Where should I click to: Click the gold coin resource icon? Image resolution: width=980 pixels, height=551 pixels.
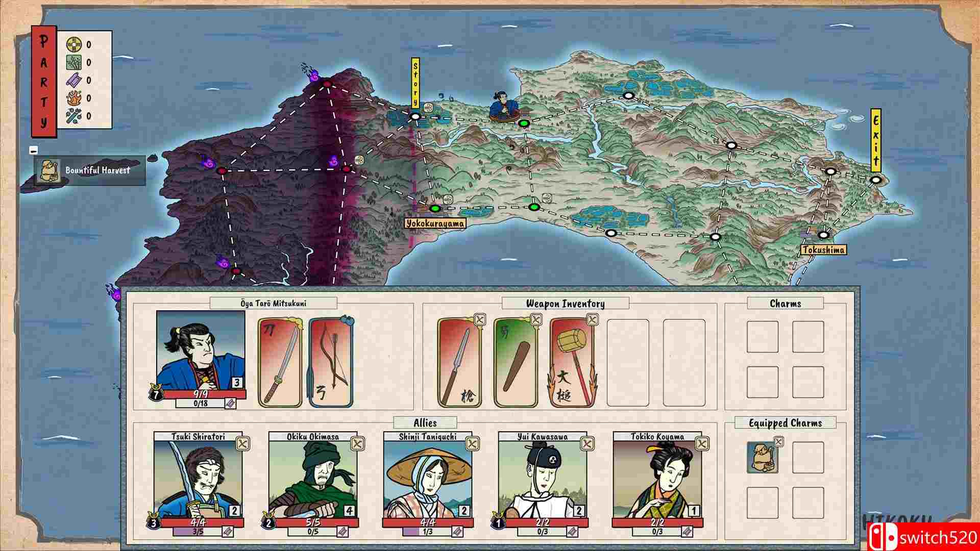[x=73, y=45]
